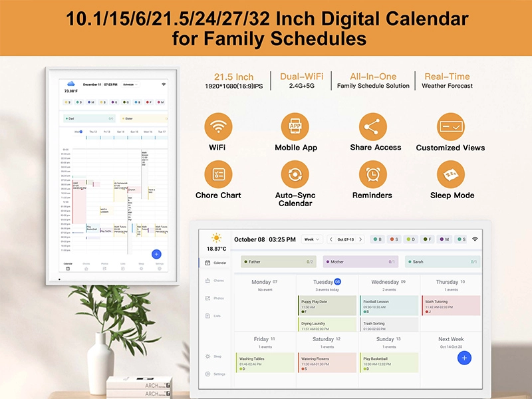Toggle member filter B beside Oct 07-13
The width and height of the screenshot is (532, 399).
(378, 239)
